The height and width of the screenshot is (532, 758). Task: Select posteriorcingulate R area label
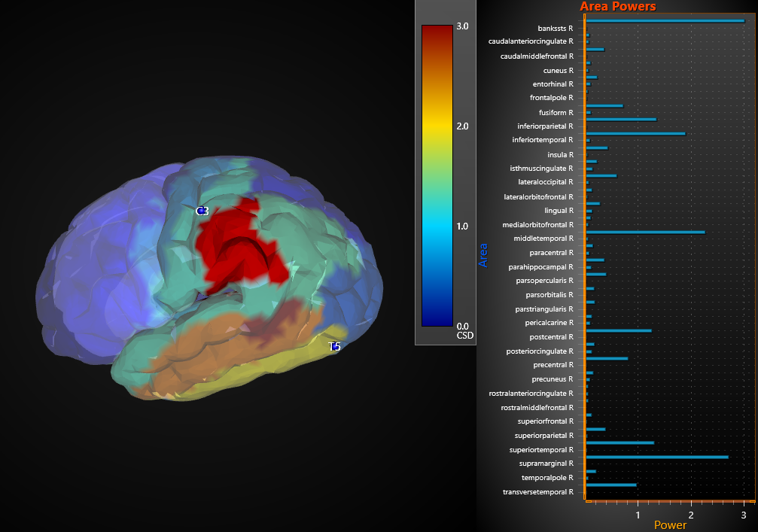point(540,351)
